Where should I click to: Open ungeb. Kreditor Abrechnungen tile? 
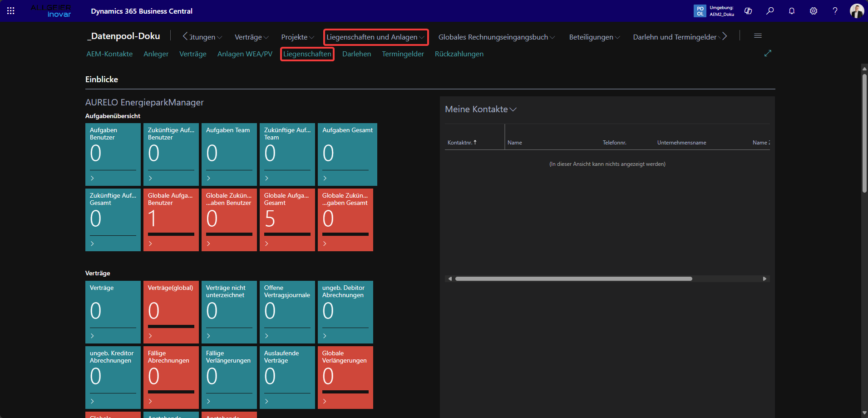point(113,378)
